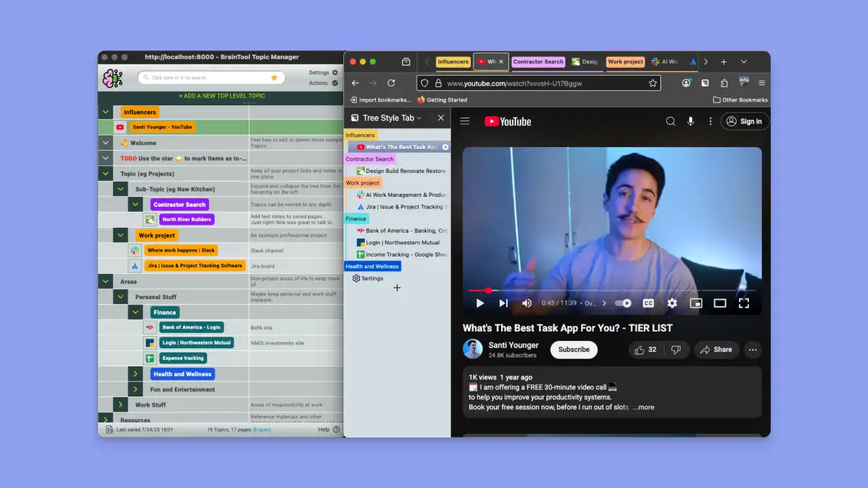868x488 pixels.
Task: Switch to the Influencers tab group
Action: (453, 62)
